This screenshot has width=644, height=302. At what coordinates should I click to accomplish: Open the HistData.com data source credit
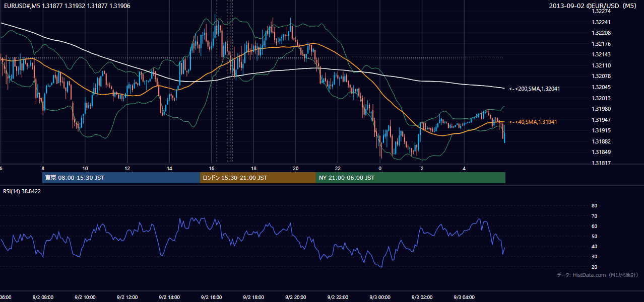pyautogui.click(x=597, y=275)
